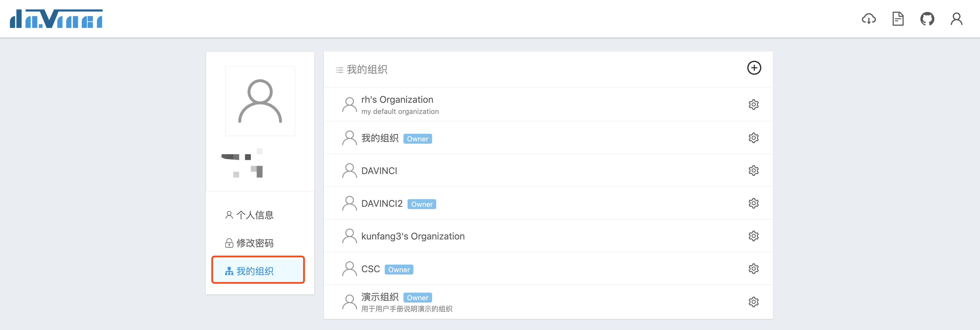Open settings gear for DAVINCI2
The height and width of the screenshot is (330, 980).
753,203
